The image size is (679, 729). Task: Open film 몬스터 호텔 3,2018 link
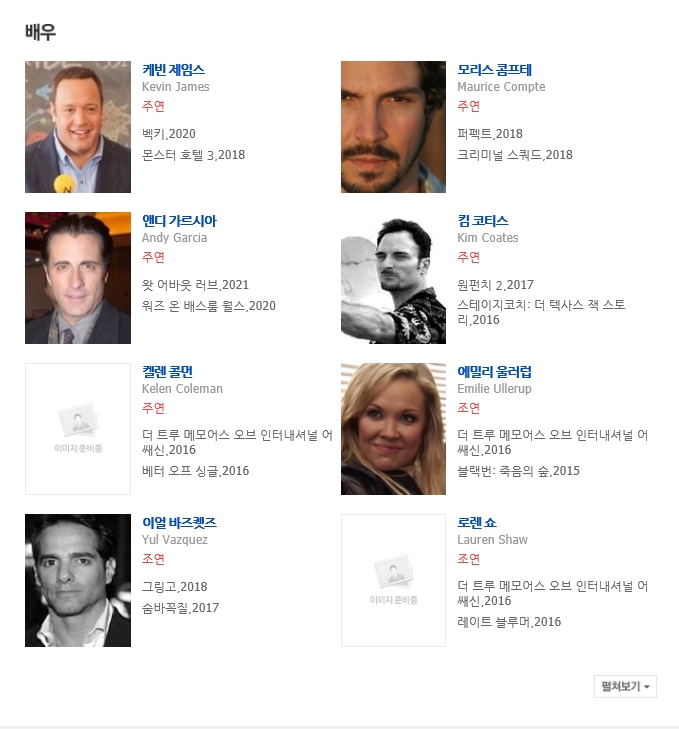pos(193,155)
